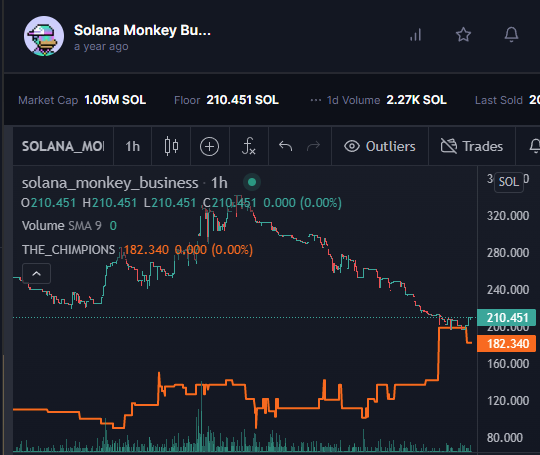Click the compare or add symbol plus icon
The height and width of the screenshot is (455, 540).
click(209, 146)
